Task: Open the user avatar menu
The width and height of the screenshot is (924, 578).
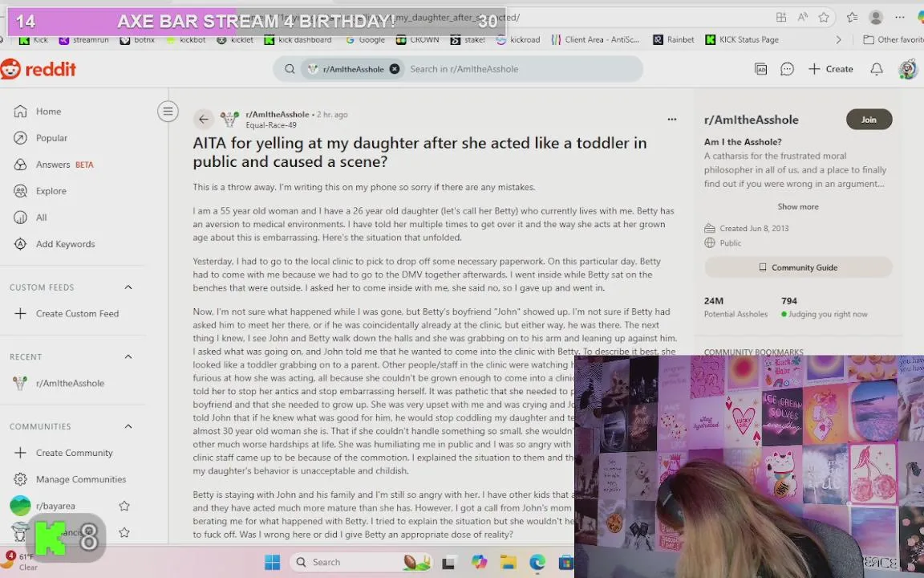Action: tap(908, 69)
